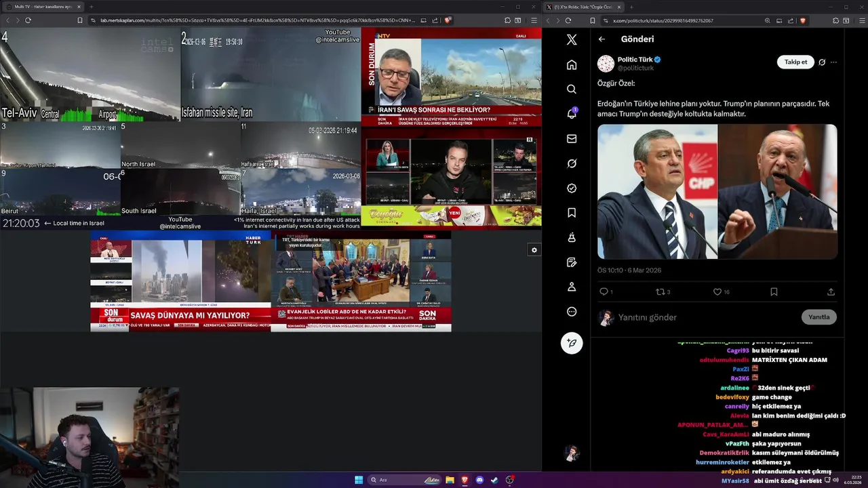Image resolution: width=868 pixels, height=488 pixels.
Task: Follow Politic Türk with Takip et
Action: point(795,62)
